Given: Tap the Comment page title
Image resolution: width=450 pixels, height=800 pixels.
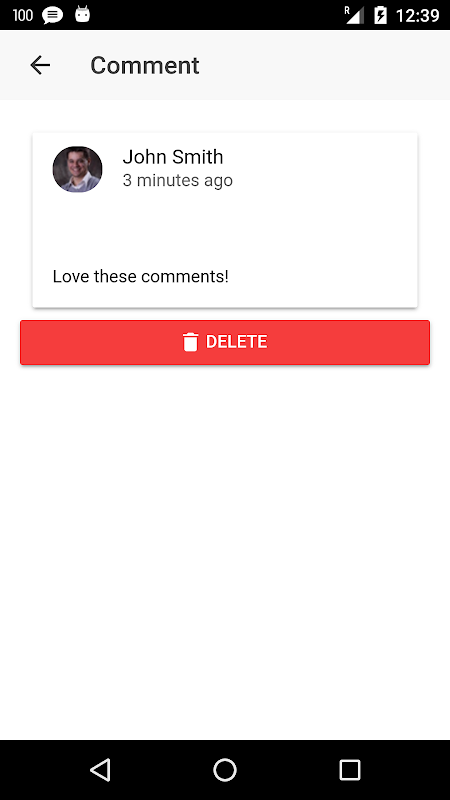Looking at the screenshot, I should 145,65.
